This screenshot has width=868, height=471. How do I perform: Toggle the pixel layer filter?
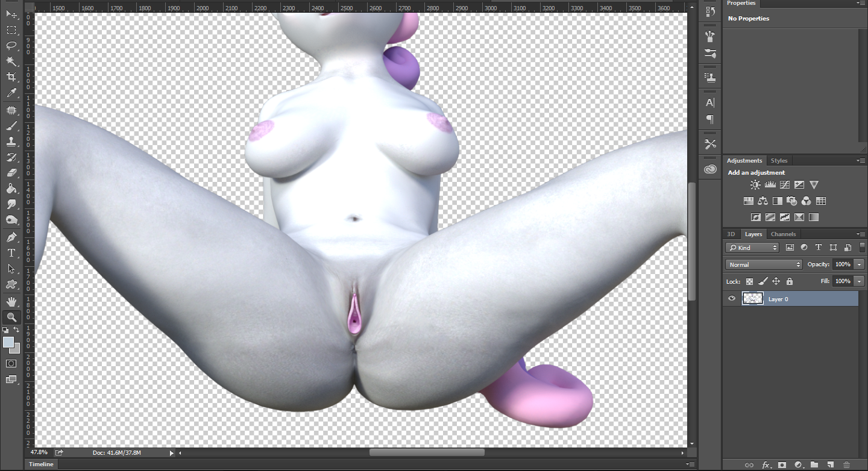point(790,248)
